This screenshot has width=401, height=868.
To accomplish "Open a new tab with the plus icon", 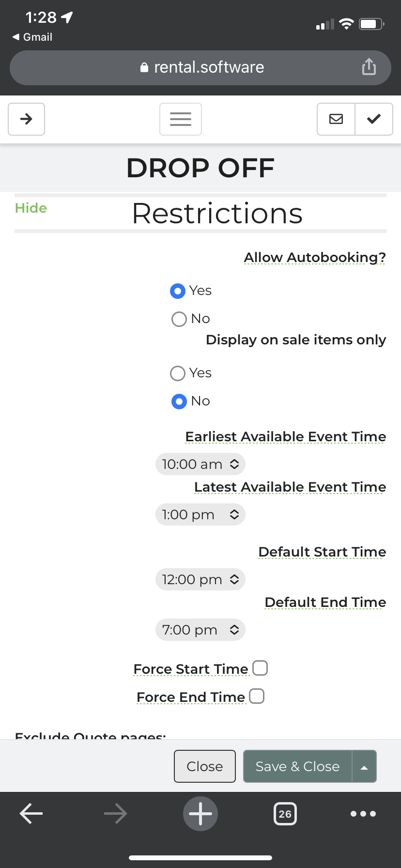I will [x=200, y=814].
